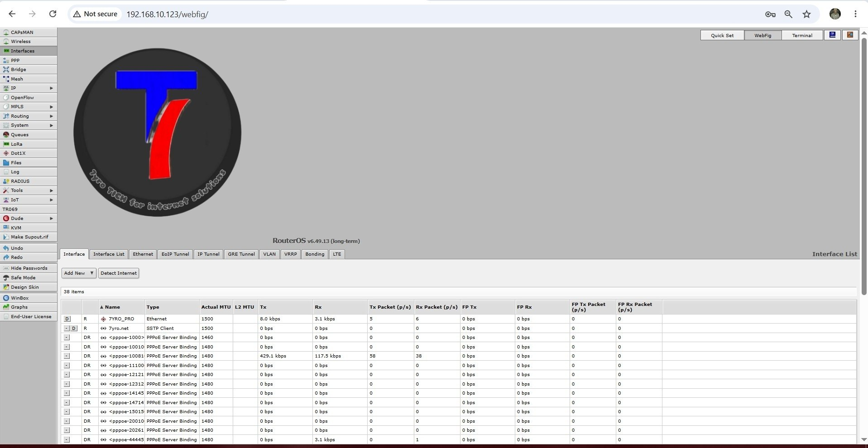868x448 pixels.
Task: Click the browser address bar URL
Action: tap(167, 14)
